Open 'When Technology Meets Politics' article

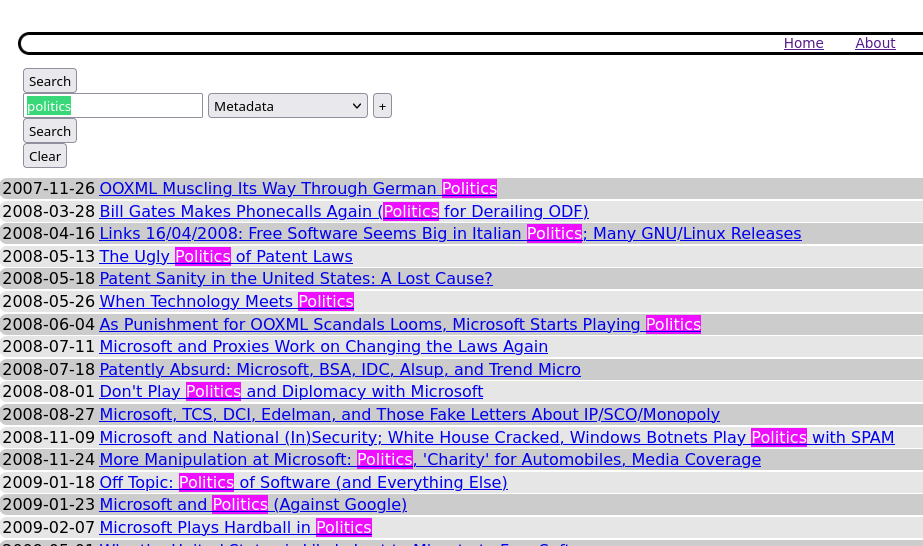(x=227, y=301)
